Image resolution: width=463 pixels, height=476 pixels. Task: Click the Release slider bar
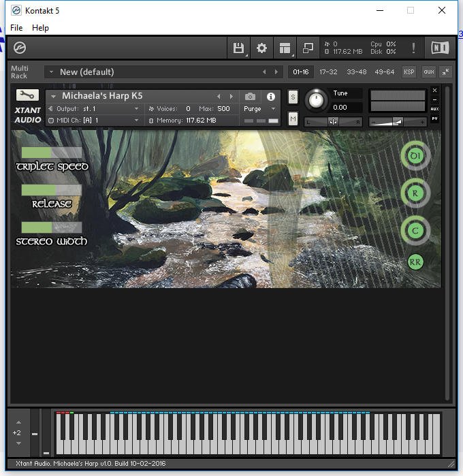(52, 190)
